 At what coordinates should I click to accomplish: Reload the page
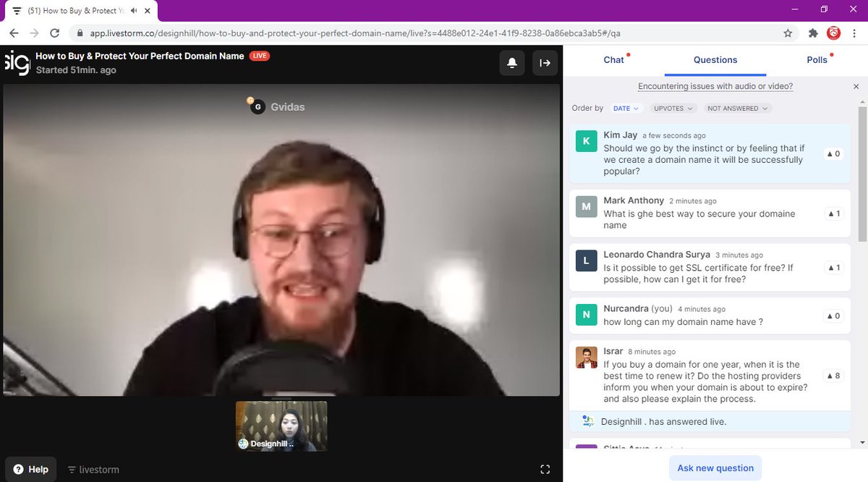(x=54, y=33)
